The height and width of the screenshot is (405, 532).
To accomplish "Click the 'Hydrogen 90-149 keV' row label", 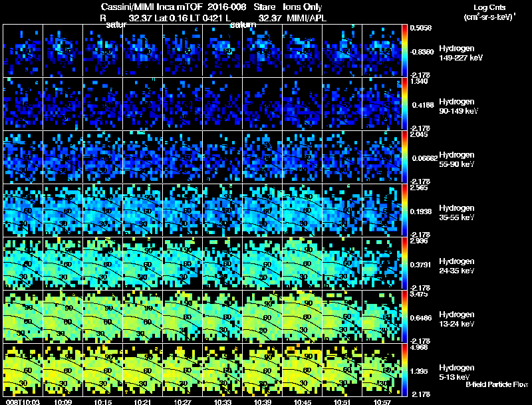I will point(458,106).
